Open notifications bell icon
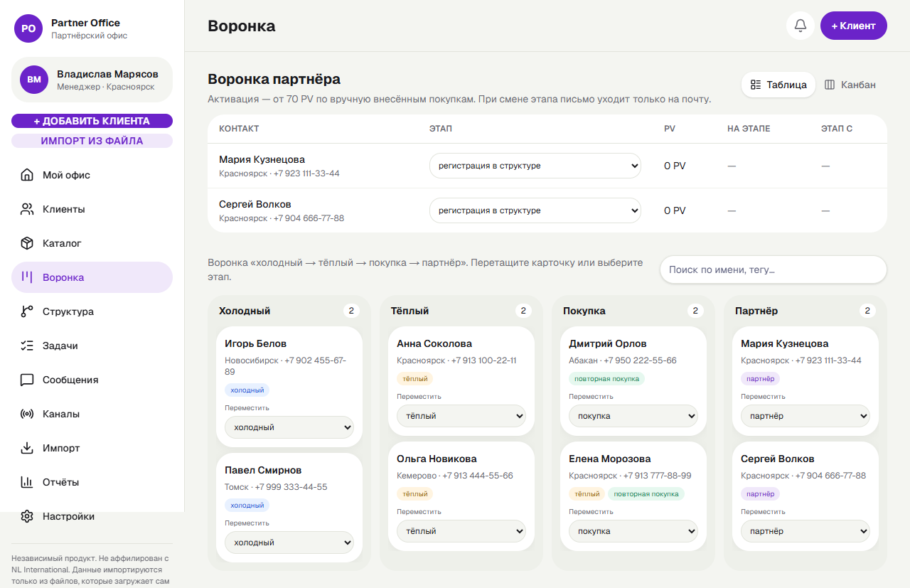 tap(800, 26)
